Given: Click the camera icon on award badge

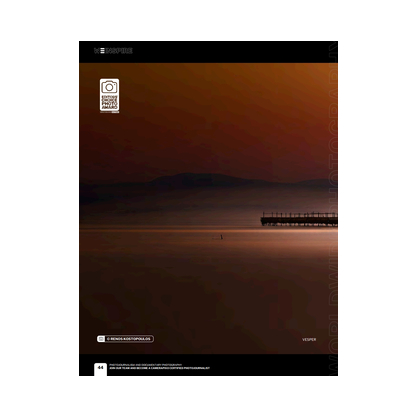Looking at the screenshot, I should pyautogui.click(x=109, y=87).
